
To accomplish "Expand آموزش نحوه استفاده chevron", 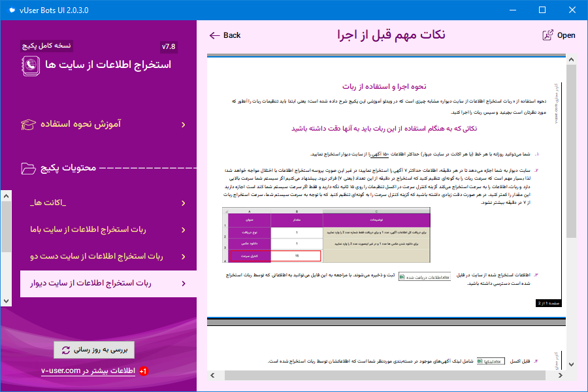I will tap(184, 125).
